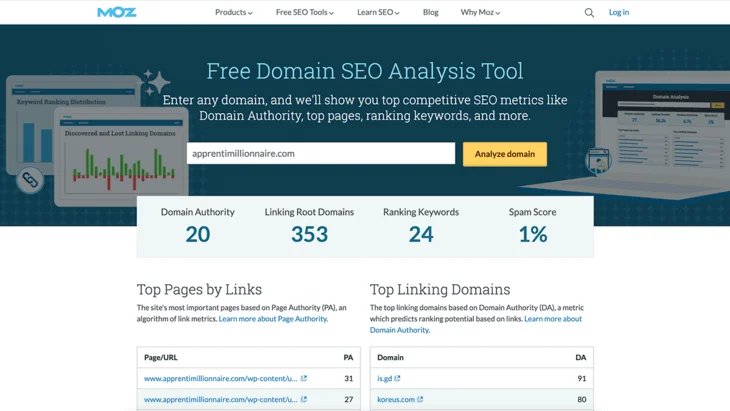Click the Domain Authority value 20

[198, 234]
